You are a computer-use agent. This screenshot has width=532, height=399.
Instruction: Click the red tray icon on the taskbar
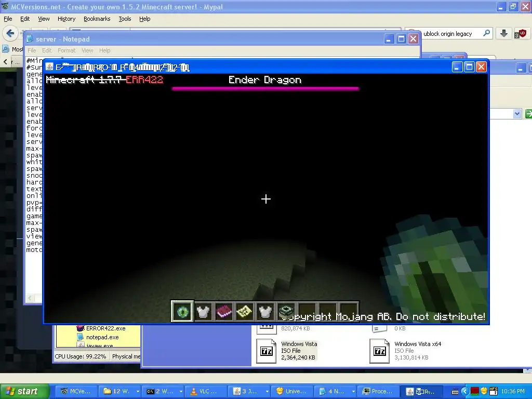click(x=475, y=391)
